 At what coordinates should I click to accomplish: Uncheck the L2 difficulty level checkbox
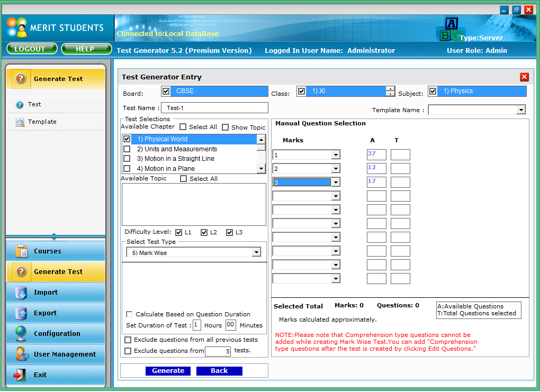click(204, 232)
